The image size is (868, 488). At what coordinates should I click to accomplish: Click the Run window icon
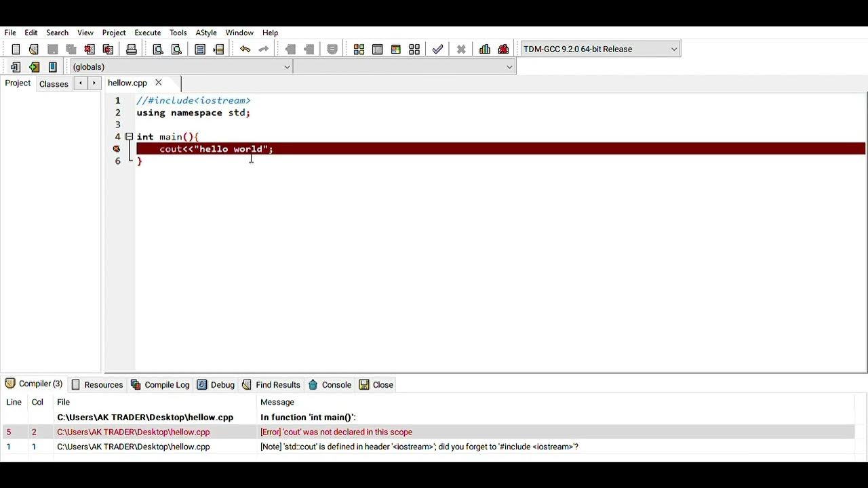[377, 49]
